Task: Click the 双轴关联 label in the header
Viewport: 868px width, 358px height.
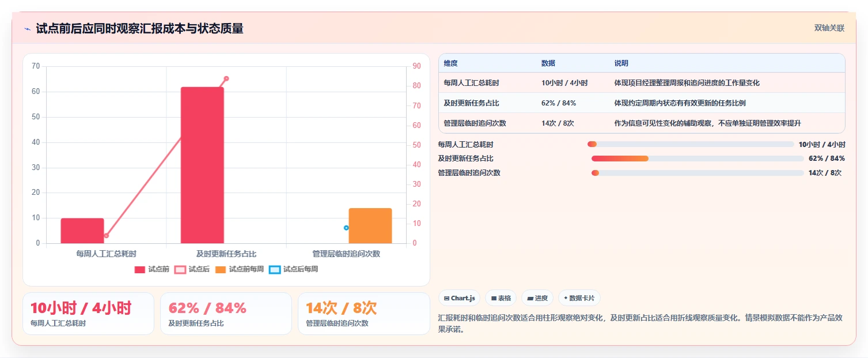Action: [829, 28]
